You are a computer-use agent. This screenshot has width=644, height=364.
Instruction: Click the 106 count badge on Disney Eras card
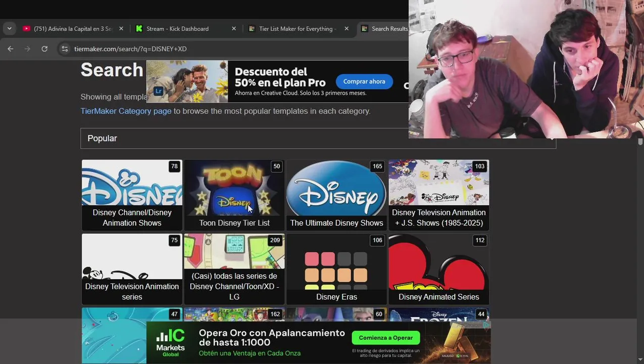[377, 240]
